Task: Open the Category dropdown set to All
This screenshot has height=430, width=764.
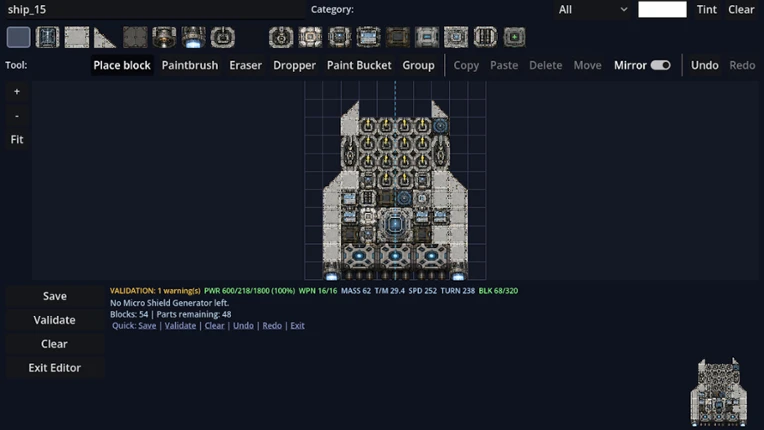Action: click(x=592, y=9)
